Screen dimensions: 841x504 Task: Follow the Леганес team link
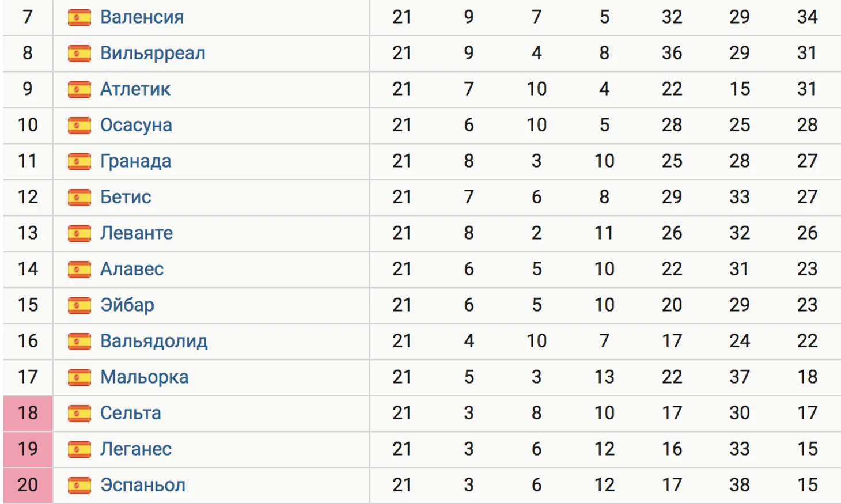(136, 449)
